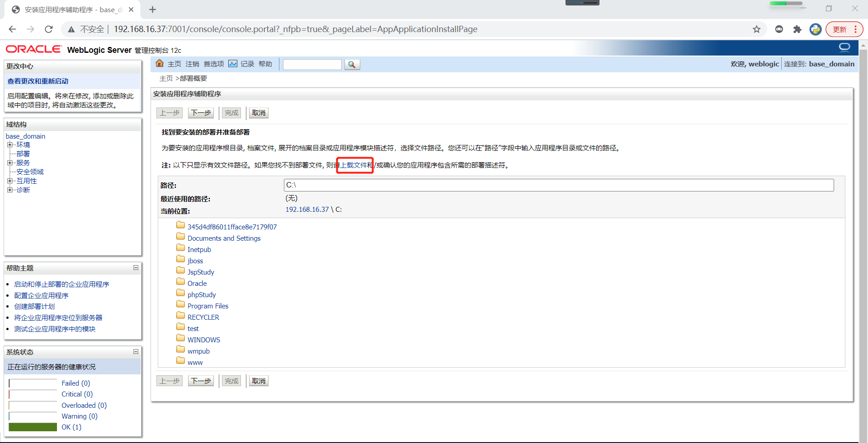Open new browser tab with plus
Screen dimensions: 868x443
(152, 9)
